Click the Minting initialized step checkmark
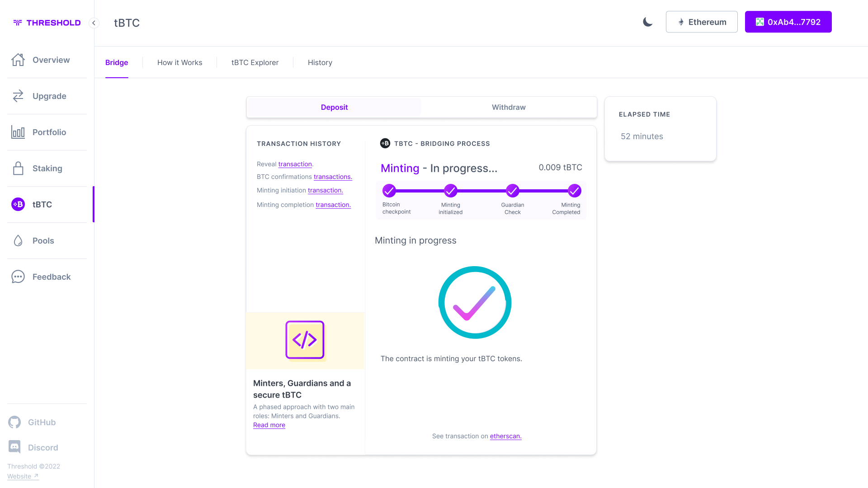 450,191
